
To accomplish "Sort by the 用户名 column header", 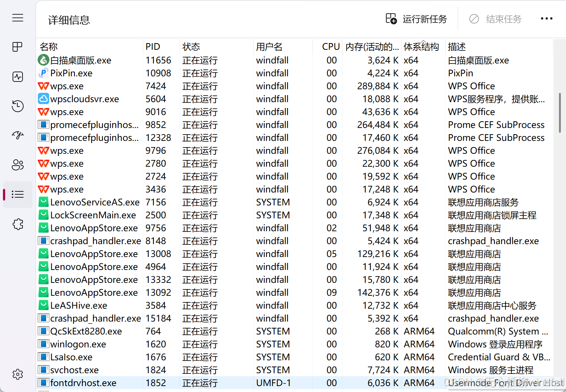I will click(283, 47).
